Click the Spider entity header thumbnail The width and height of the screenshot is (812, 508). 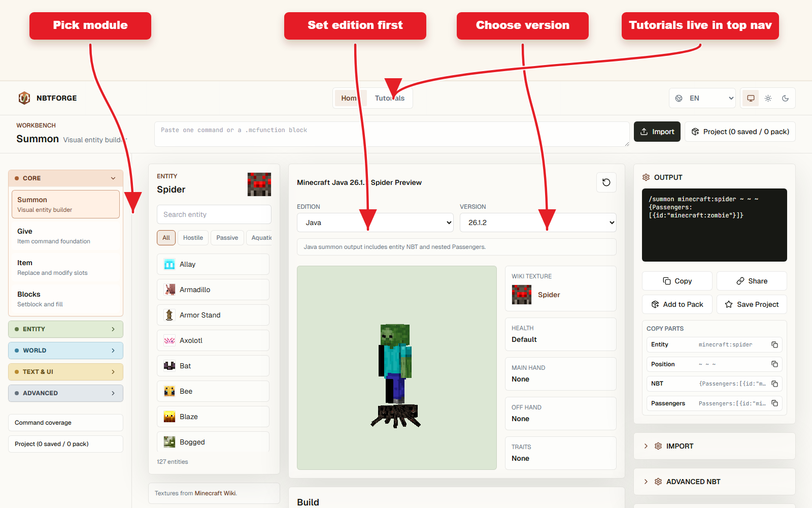pyautogui.click(x=259, y=184)
